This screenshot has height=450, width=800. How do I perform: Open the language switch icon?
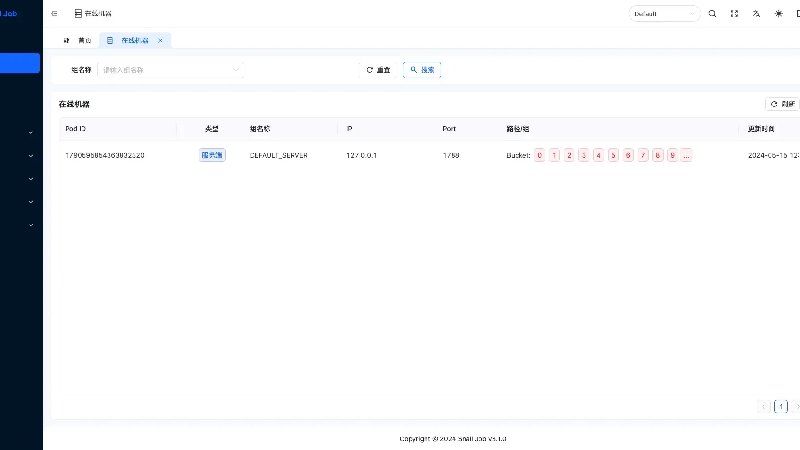756,14
